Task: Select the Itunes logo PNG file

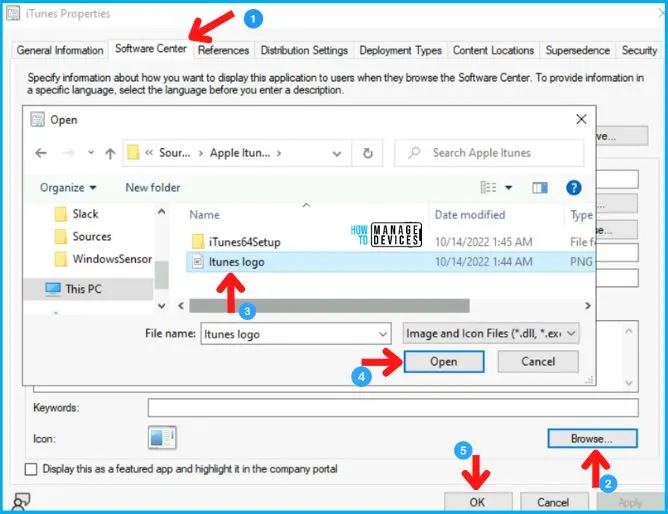Action: 390,261
